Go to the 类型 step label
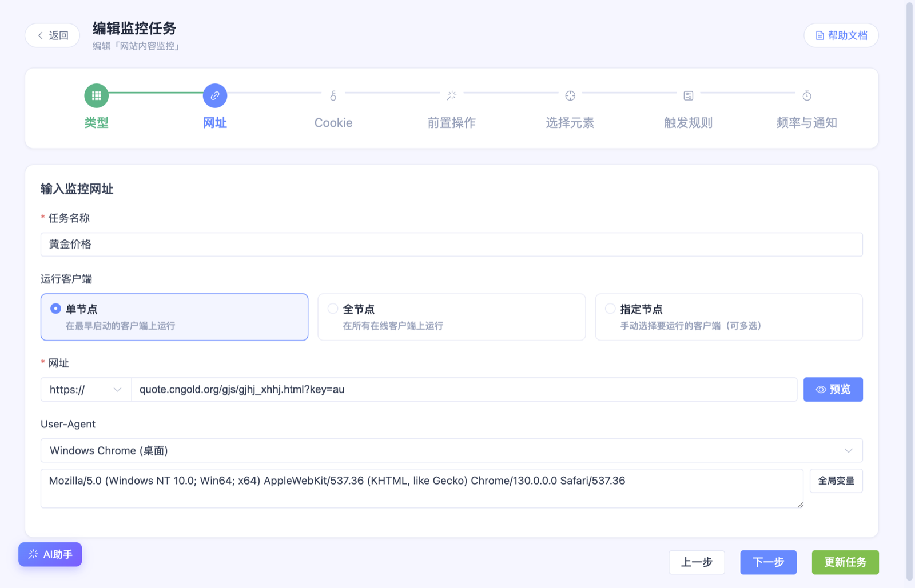915x588 pixels. [96, 122]
